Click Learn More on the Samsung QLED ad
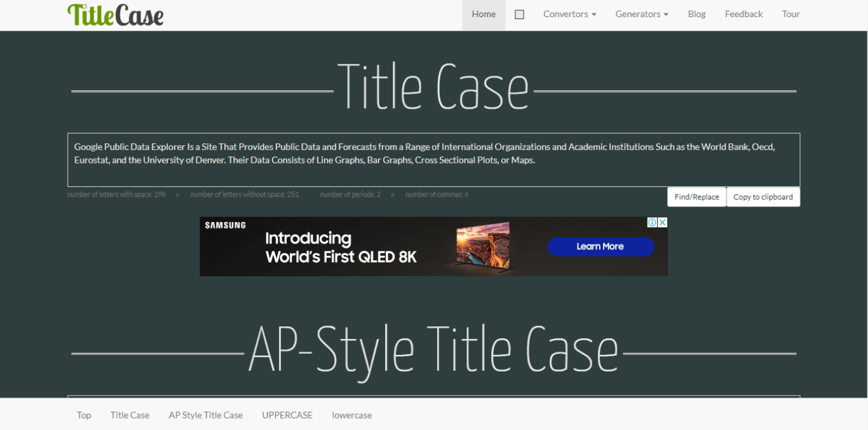This screenshot has width=868, height=430. (600, 247)
